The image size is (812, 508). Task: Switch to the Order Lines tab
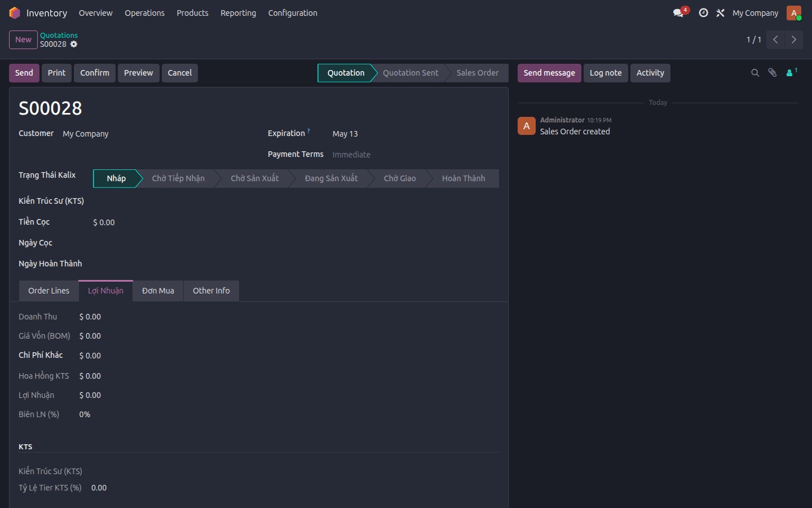(x=48, y=291)
